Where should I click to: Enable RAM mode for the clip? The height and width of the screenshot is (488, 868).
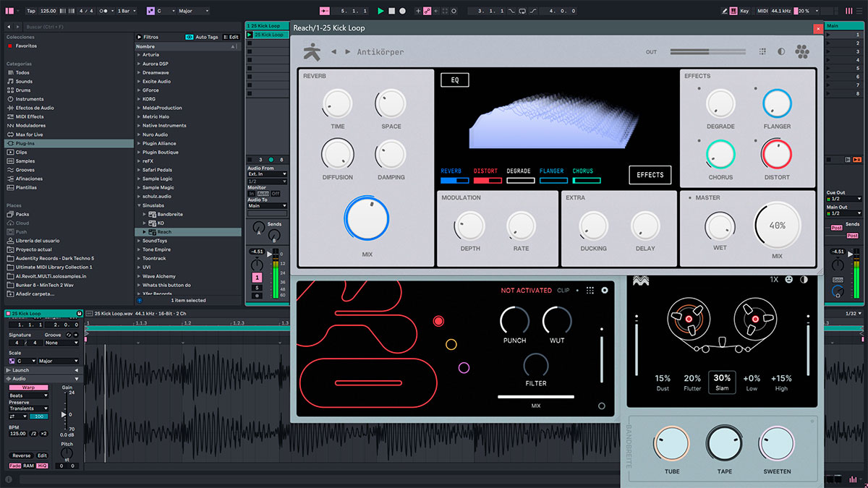(x=28, y=466)
